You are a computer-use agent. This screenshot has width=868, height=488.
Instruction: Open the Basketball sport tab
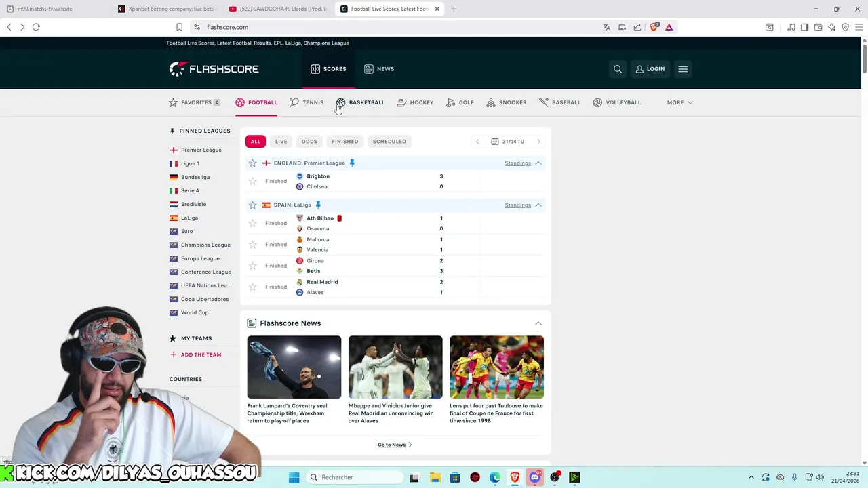pos(360,102)
